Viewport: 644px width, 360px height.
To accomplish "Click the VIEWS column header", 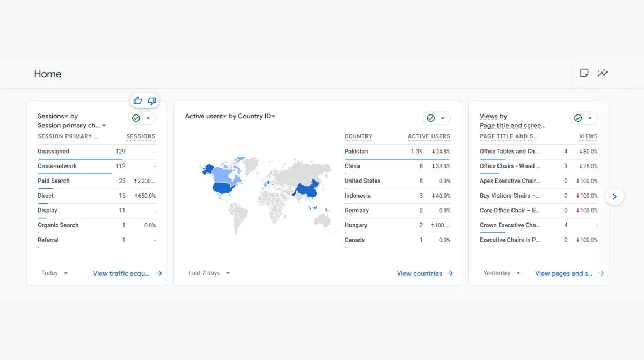I will click(588, 136).
